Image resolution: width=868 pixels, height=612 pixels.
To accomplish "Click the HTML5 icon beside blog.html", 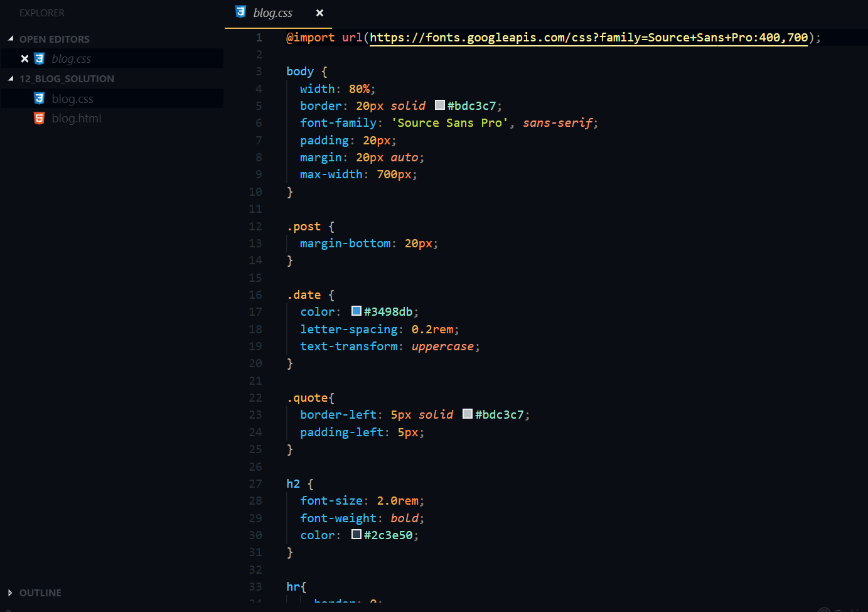I will (39, 118).
